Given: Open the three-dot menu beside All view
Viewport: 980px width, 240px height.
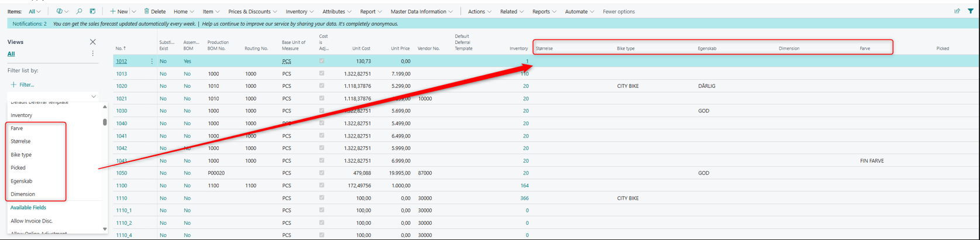Looking at the screenshot, I should 92,54.
